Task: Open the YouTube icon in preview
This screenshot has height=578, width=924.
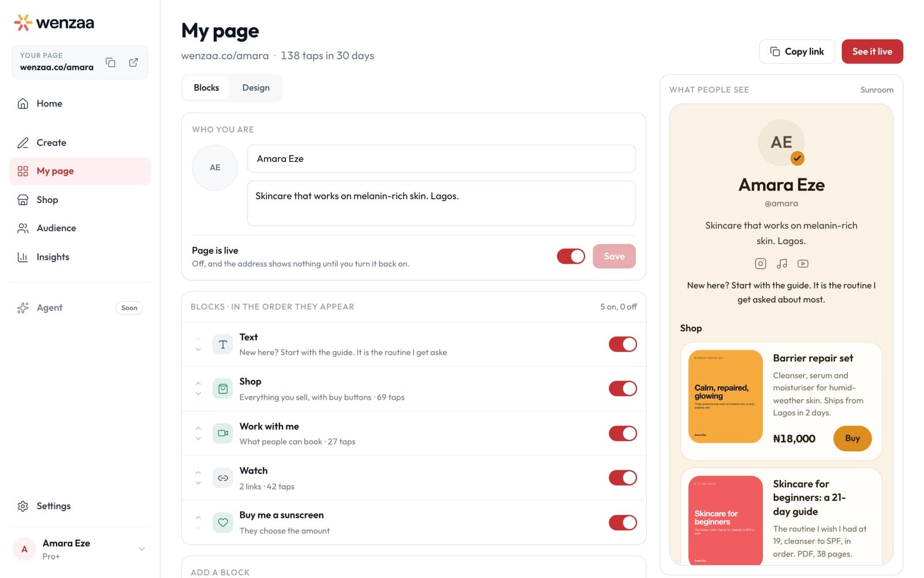Action: pyautogui.click(x=803, y=264)
